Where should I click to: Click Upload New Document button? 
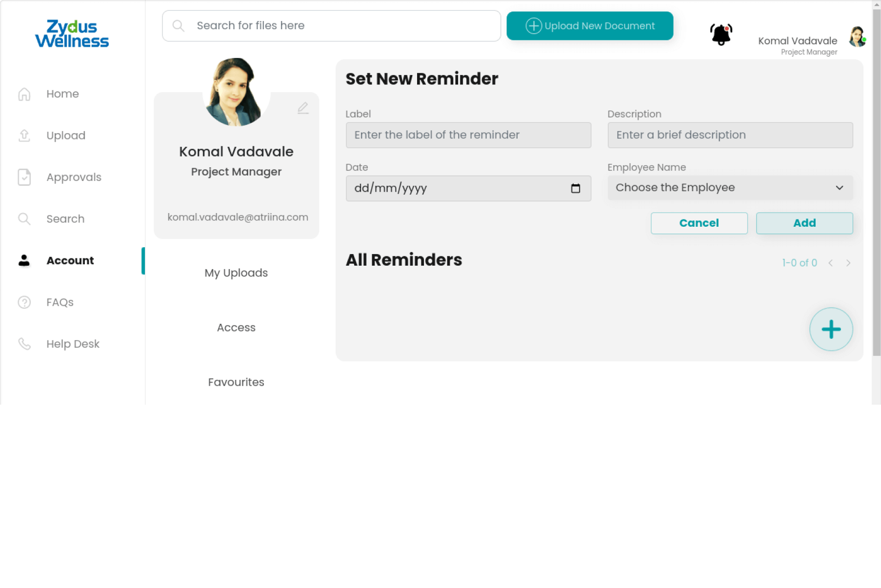pyautogui.click(x=590, y=26)
